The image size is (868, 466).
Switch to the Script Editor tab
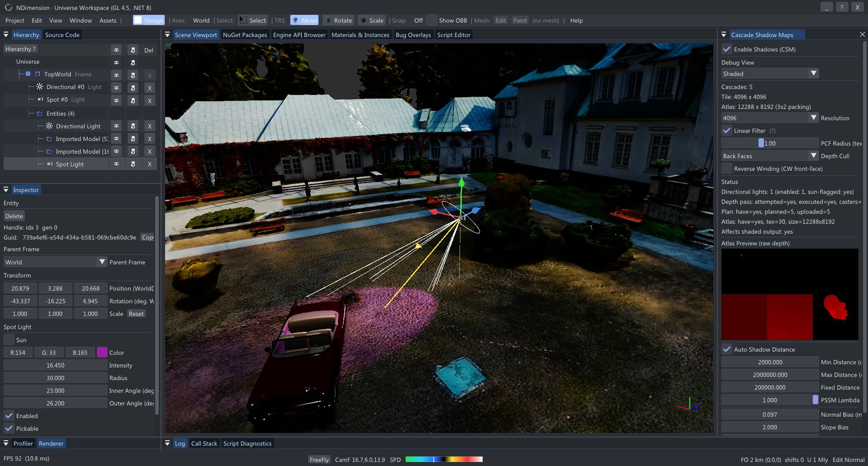(454, 34)
